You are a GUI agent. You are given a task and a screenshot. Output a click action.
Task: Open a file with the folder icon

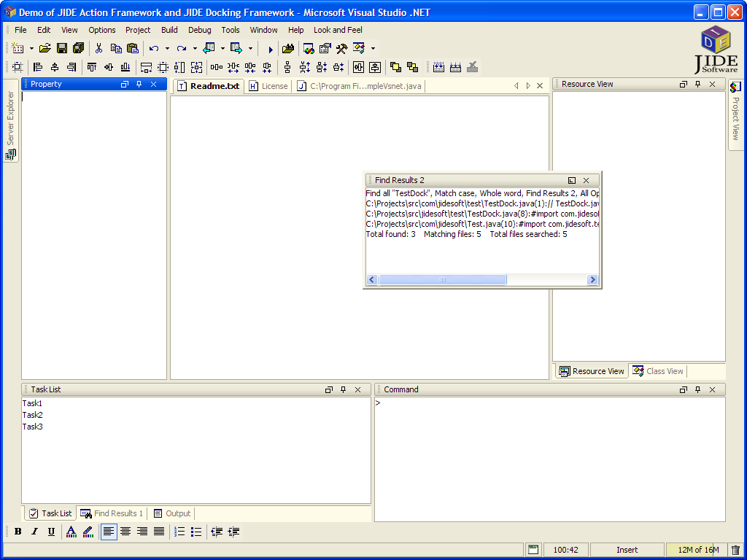44,48
